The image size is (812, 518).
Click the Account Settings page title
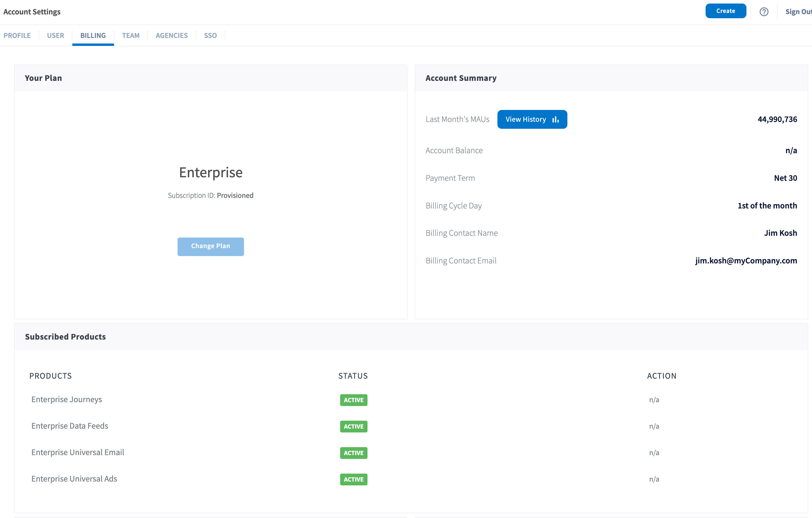pyautogui.click(x=32, y=12)
